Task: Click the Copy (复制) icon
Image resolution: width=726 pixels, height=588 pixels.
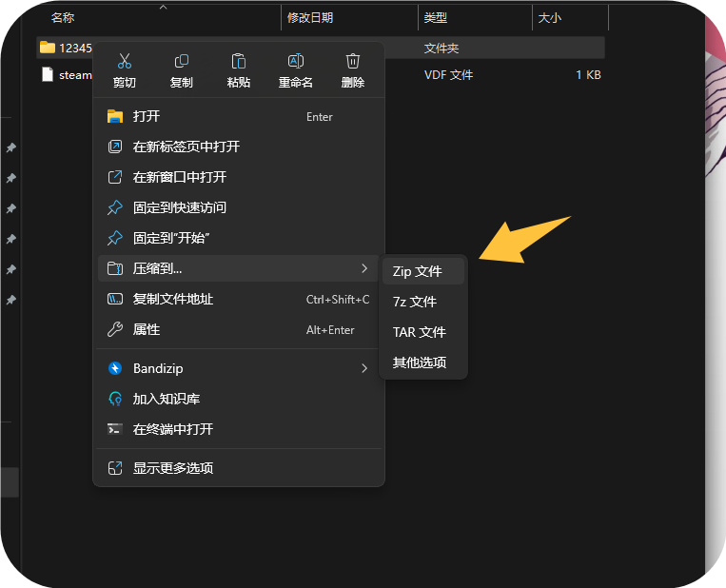Action: [182, 62]
